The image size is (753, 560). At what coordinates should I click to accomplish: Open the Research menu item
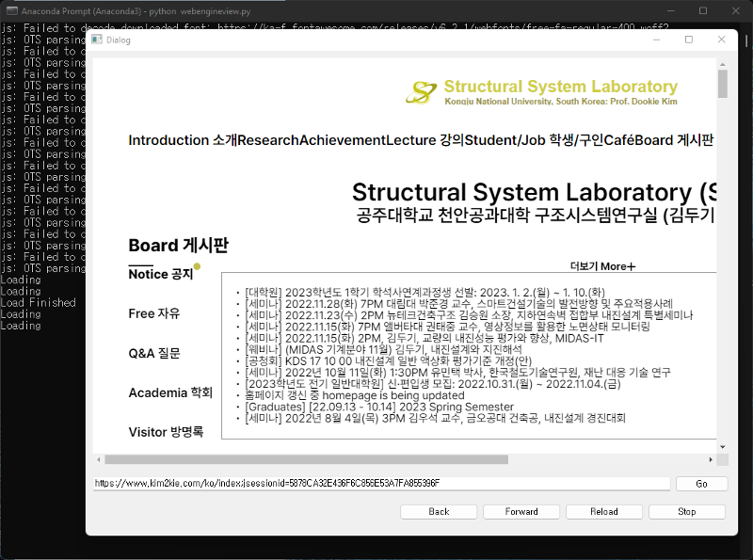point(268,140)
